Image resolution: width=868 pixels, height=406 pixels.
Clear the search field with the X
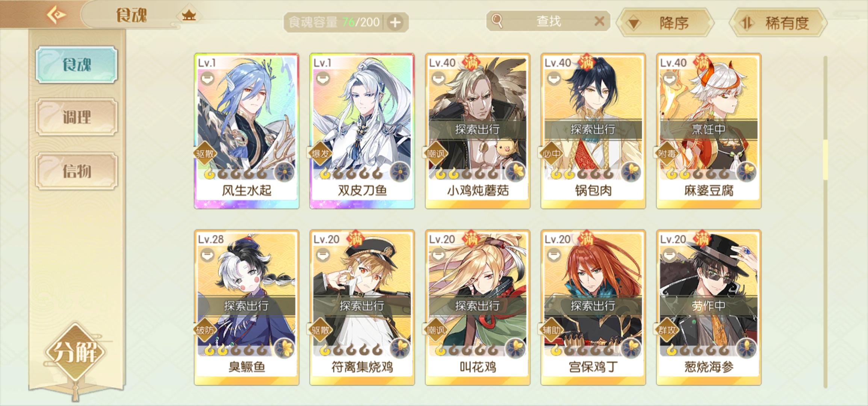pyautogui.click(x=599, y=21)
